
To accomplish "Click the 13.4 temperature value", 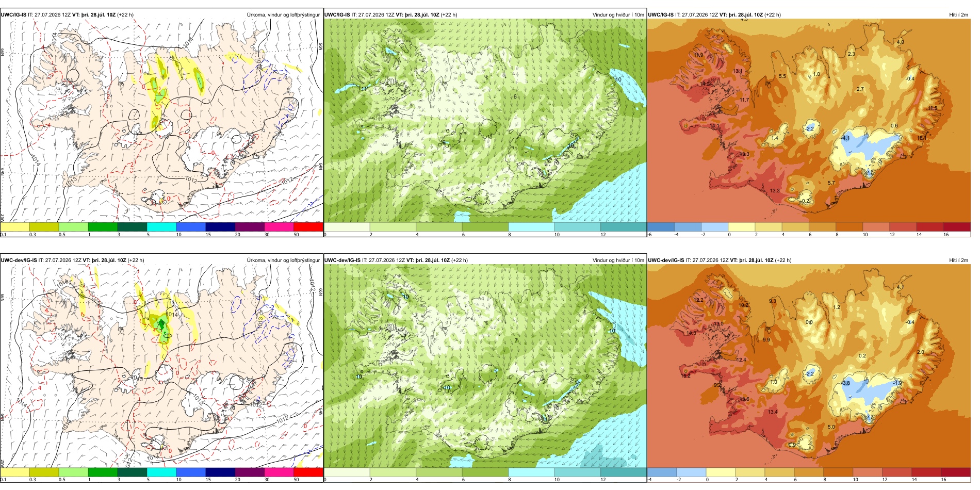I will tap(772, 412).
